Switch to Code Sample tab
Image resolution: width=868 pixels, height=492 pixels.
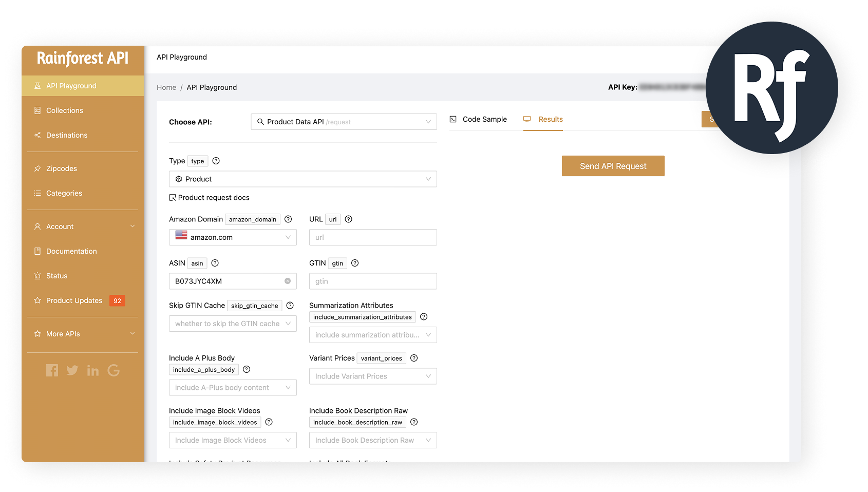click(478, 119)
